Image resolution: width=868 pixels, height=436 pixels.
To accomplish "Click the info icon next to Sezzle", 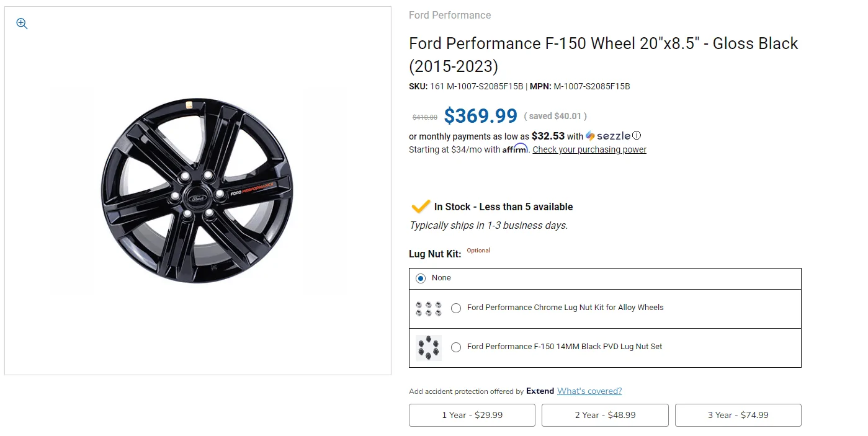I will pos(636,135).
